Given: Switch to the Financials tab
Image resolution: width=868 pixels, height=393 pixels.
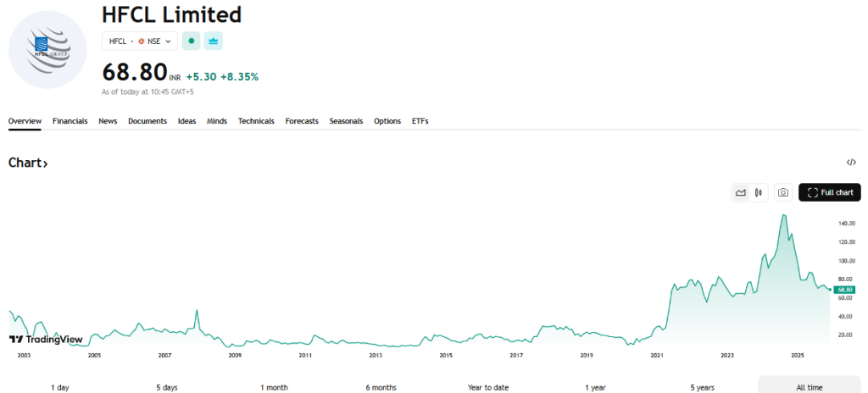Looking at the screenshot, I should pos(70,120).
